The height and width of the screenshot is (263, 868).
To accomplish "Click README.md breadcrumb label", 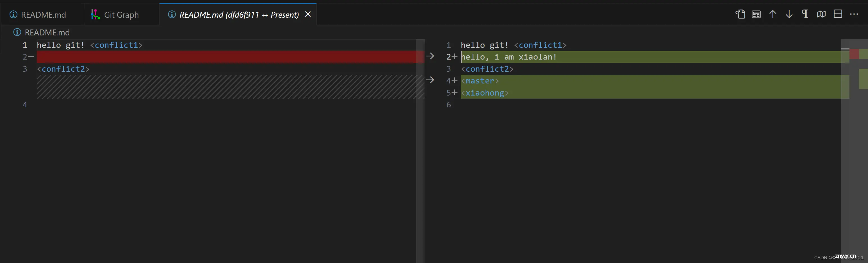I will [x=47, y=32].
